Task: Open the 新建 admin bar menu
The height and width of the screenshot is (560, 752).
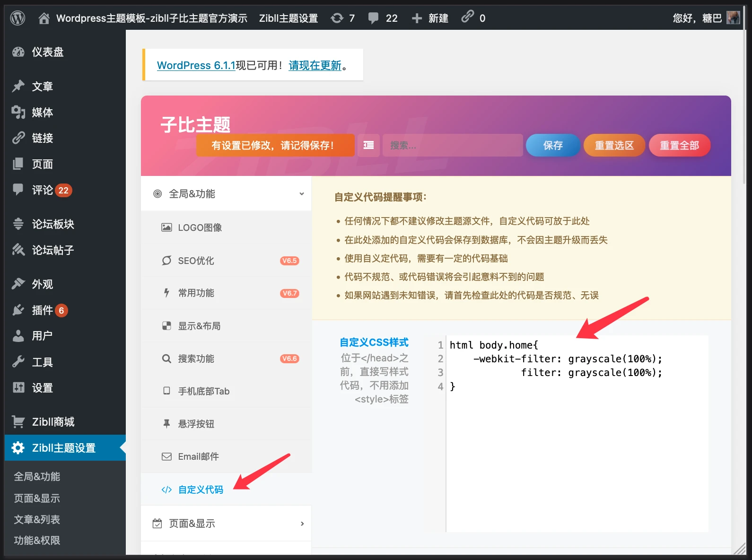Action: [430, 18]
